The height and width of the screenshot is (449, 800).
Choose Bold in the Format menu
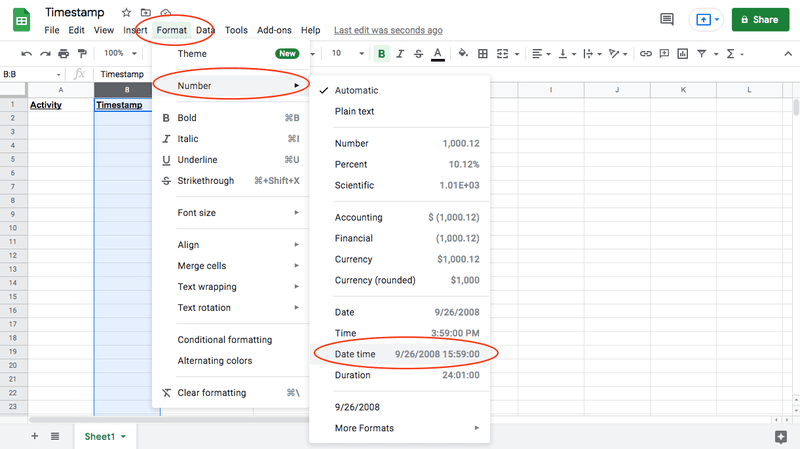(231, 118)
